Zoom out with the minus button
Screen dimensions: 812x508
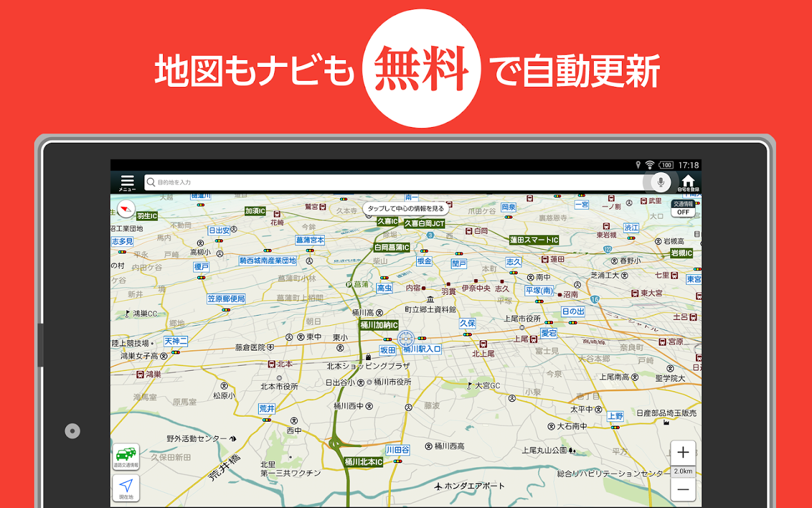(x=683, y=489)
